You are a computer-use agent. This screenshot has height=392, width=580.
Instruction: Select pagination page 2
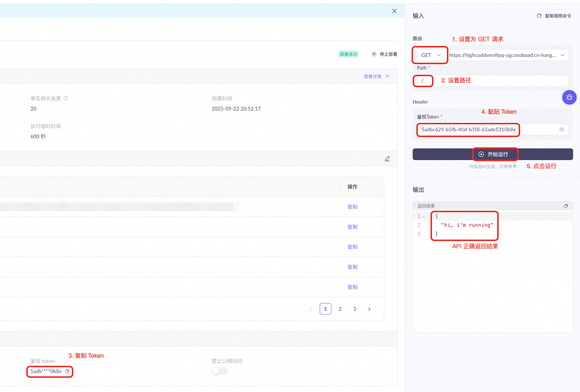point(340,309)
